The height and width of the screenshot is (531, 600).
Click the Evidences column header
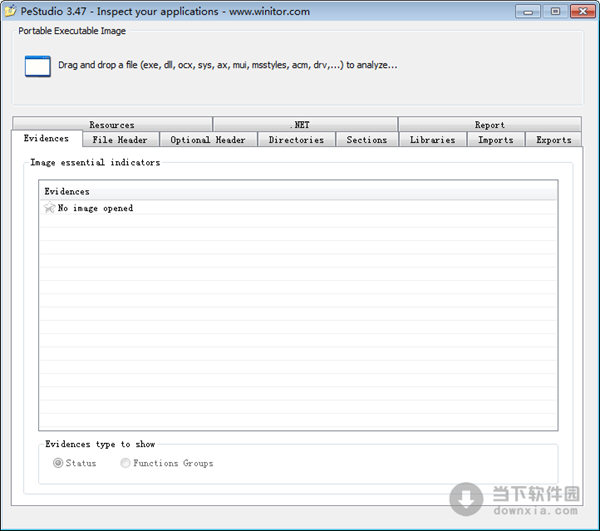(x=298, y=191)
